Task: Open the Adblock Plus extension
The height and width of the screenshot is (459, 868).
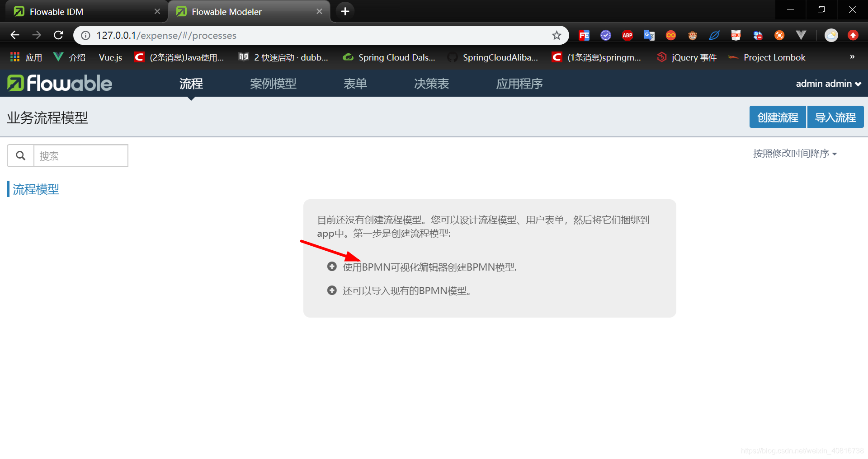Action: point(627,35)
